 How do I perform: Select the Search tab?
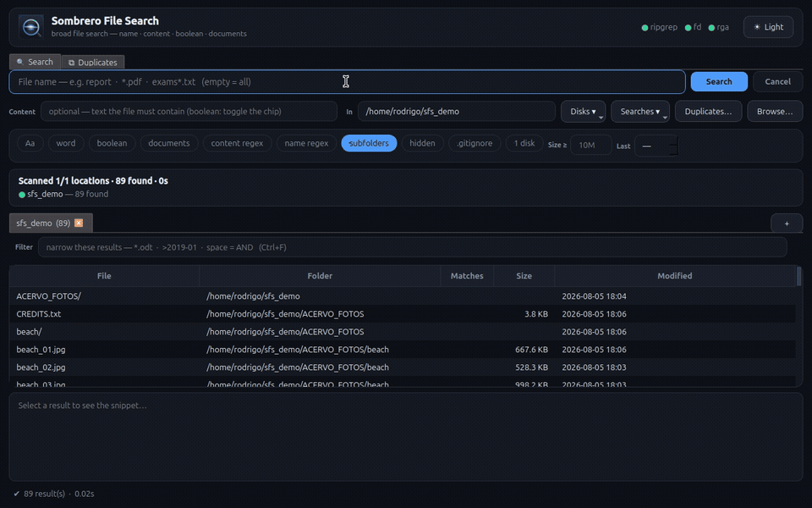pos(35,62)
